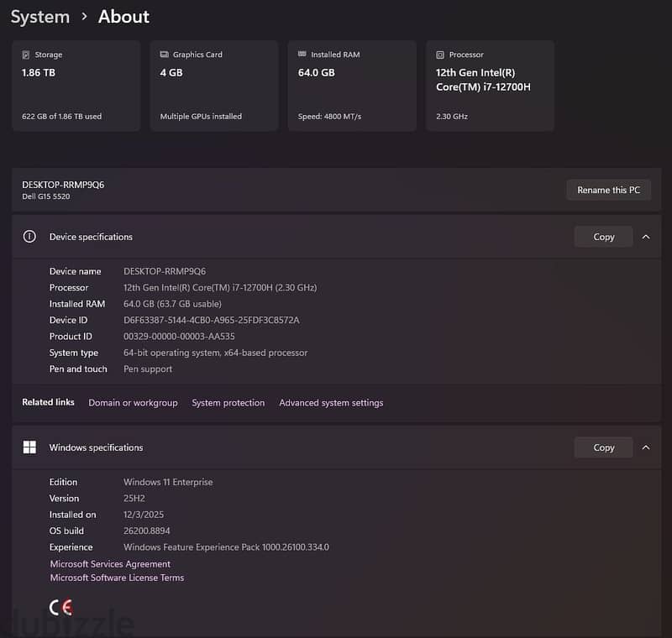Collapse the Windows specifications section
Viewport: 672px width, 638px height.
tap(646, 447)
